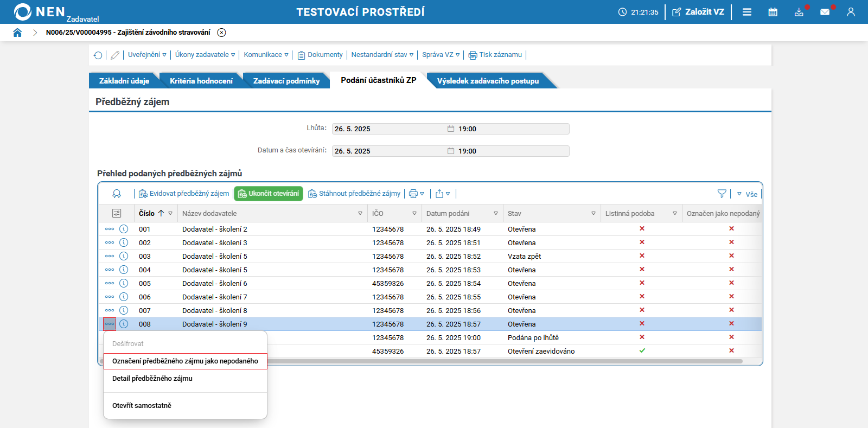
Task: Click row 008 three-dot actions icon
Action: [110, 324]
